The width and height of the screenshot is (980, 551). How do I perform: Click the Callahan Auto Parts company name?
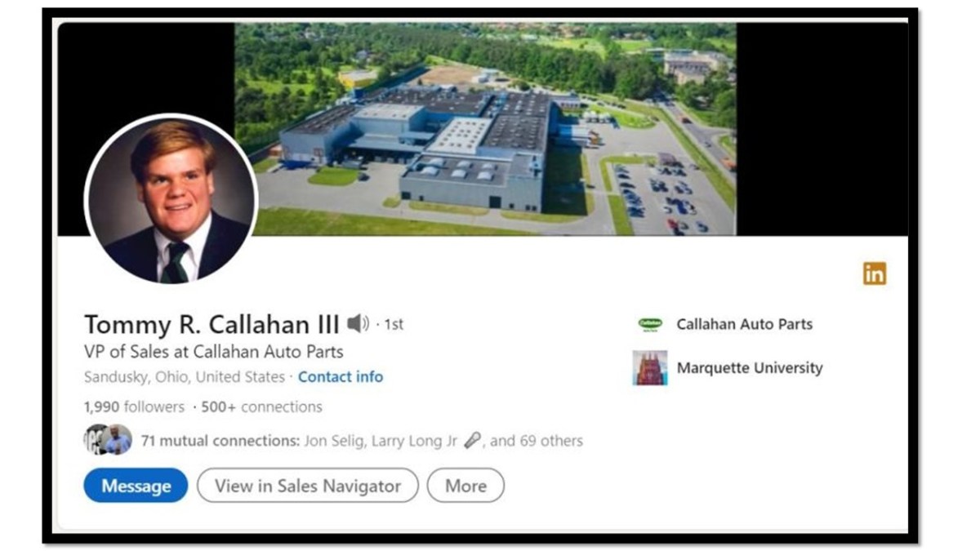(x=745, y=324)
